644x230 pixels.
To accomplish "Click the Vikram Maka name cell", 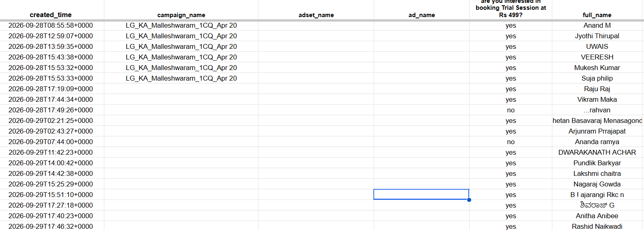I will coord(597,99).
